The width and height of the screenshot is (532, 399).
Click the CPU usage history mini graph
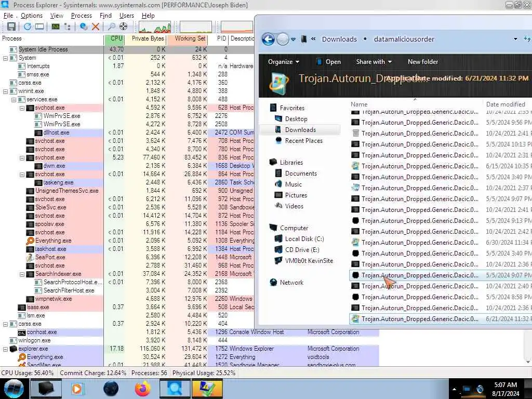[155, 27]
